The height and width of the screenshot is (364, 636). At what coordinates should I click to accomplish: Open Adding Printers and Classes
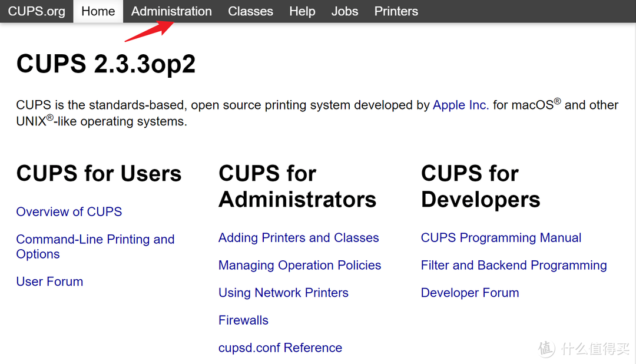[x=299, y=237]
